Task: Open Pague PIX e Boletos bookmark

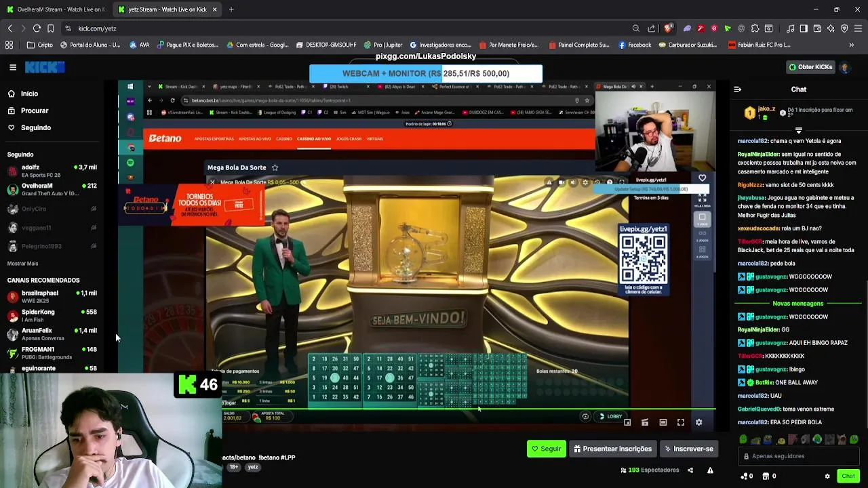Action: coord(187,45)
